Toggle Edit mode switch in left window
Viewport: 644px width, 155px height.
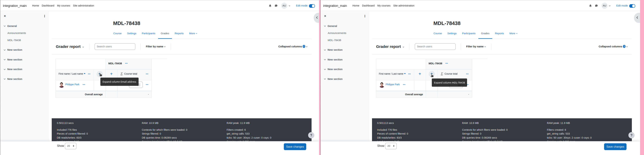click(312, 6)
